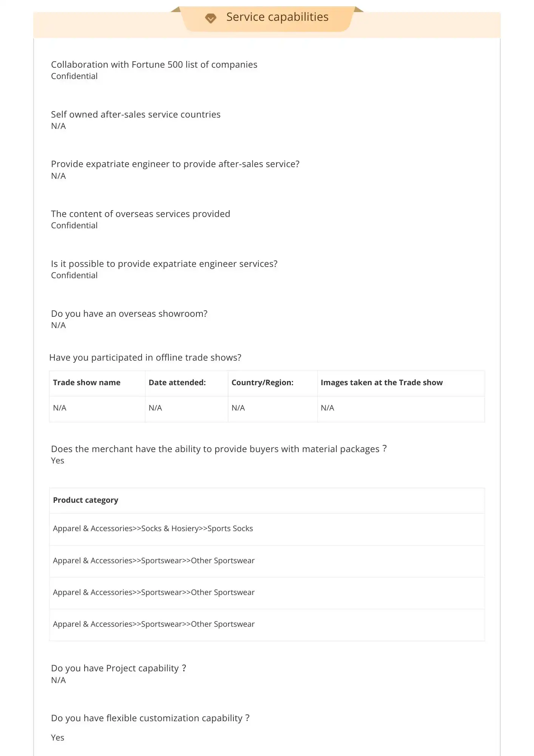Click the Country/Region column header
This screenshot has height=756, width=534.
click(x=262, y=383)
